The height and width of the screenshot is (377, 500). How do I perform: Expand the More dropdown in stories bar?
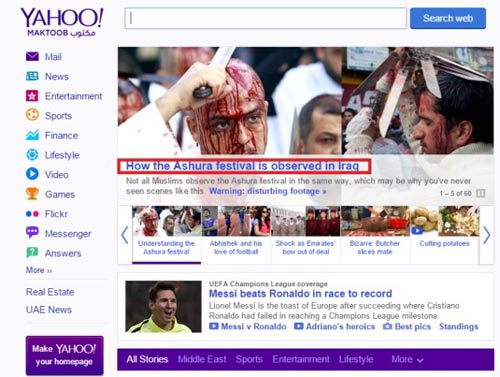click(x=407, y=359)
